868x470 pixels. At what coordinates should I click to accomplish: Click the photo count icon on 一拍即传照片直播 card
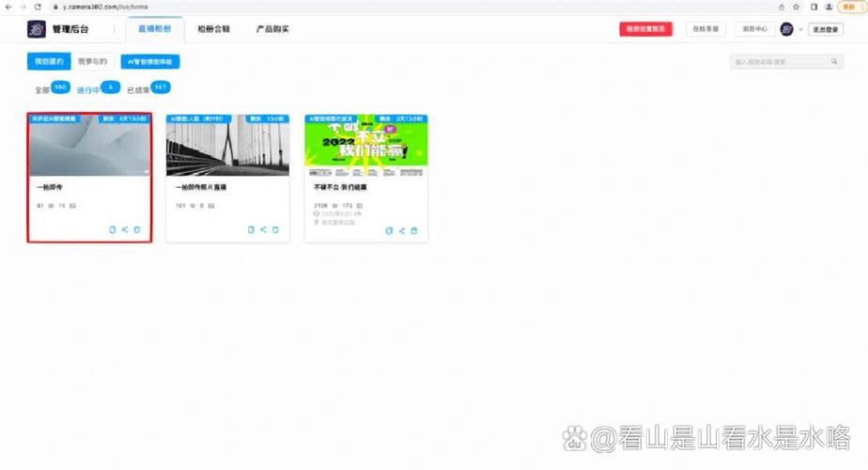(211, 206)
